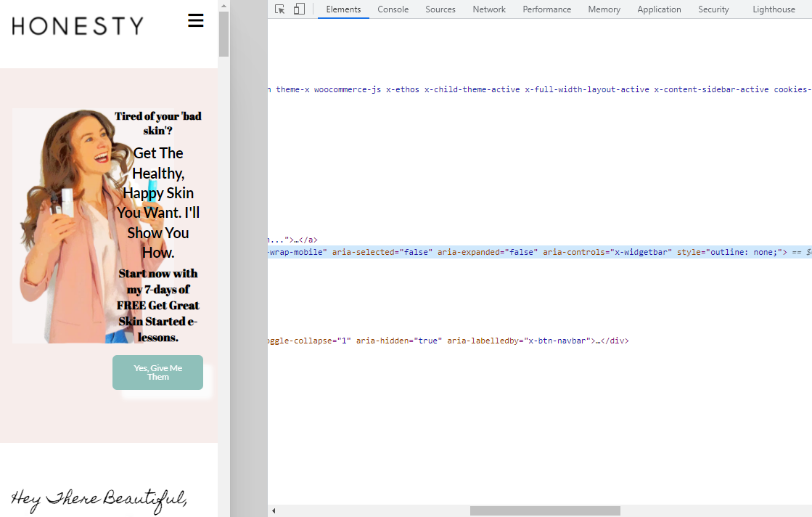This screenshot has width=812, height=517.
Task: Click the aria-expanded="false" attribute text
Action: [488, 252]
